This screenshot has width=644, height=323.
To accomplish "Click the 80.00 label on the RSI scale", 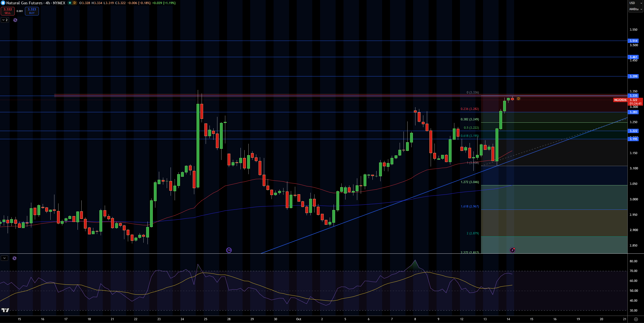I will point(633,261).
